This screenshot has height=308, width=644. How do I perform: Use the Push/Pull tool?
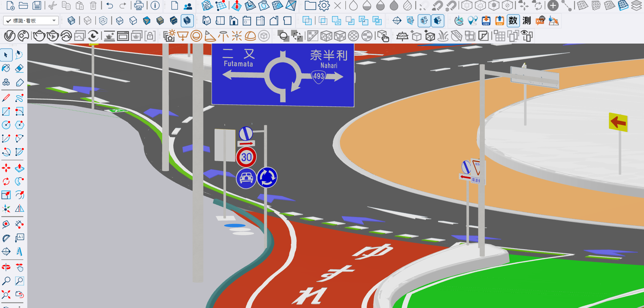pyautogui.click(x=19, y=168)
